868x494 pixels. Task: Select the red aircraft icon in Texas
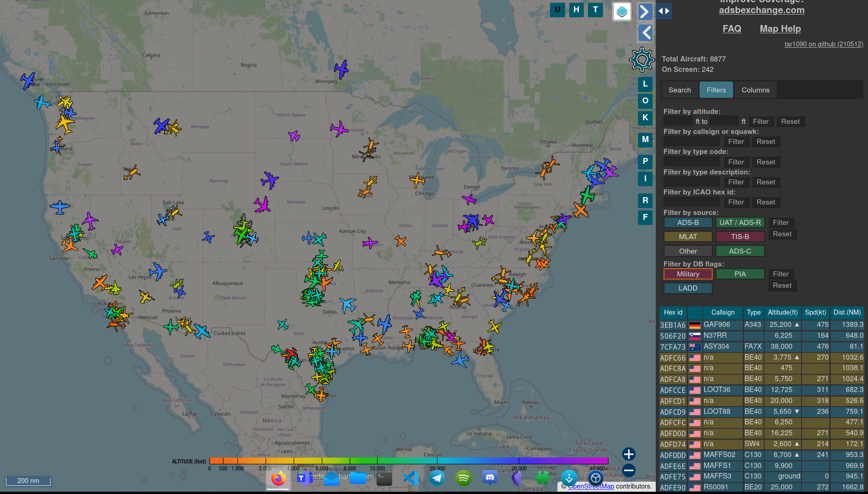291,353
